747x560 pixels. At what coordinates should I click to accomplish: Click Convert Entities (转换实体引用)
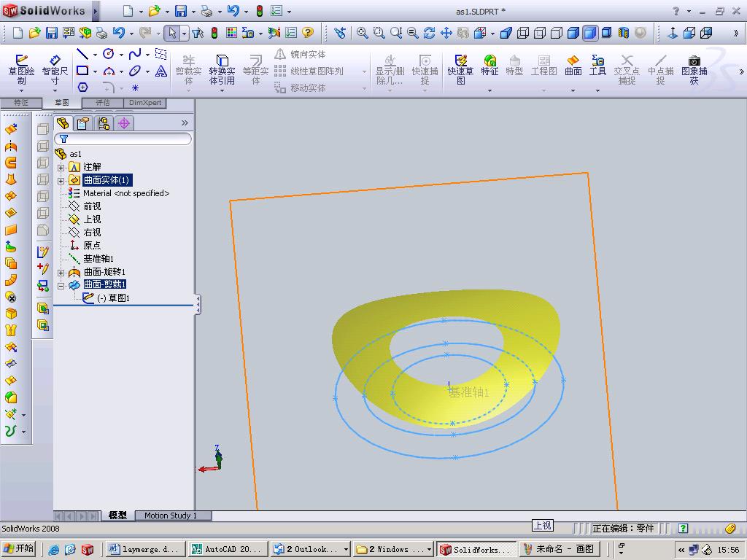click(222, 69)
